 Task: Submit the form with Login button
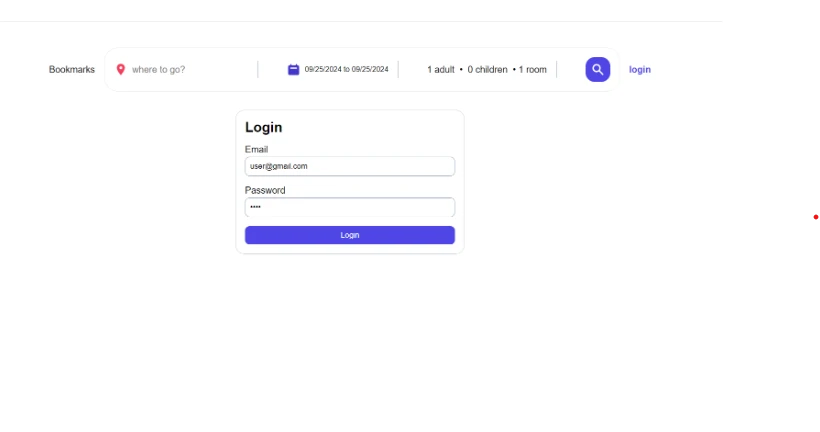350,235
